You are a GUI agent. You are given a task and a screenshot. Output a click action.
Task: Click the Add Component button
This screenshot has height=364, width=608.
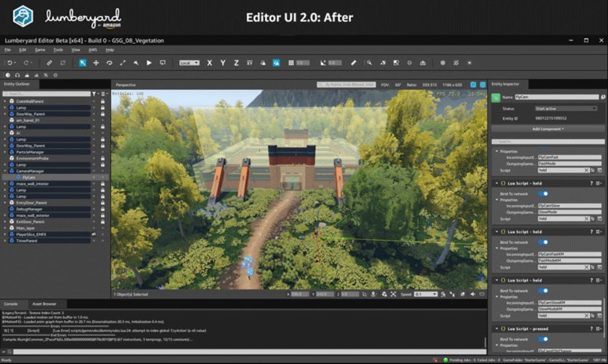[547, 129]
